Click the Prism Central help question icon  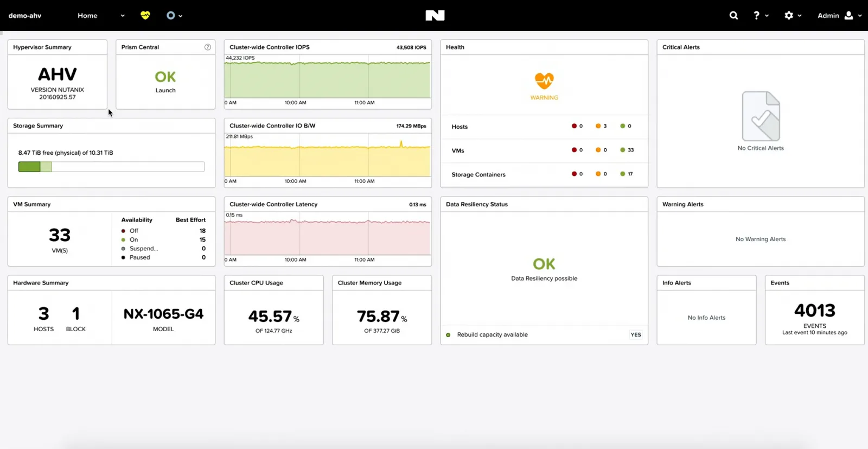pos(208,47)
